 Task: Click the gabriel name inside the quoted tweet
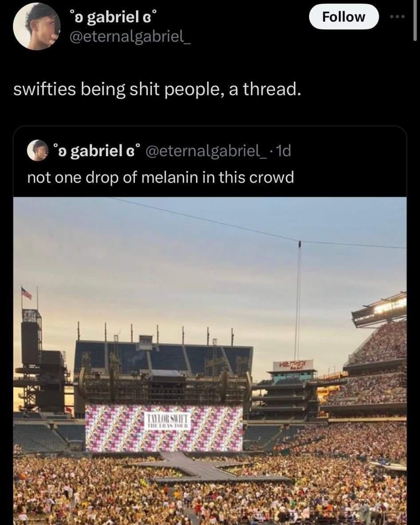coord(96,151)
